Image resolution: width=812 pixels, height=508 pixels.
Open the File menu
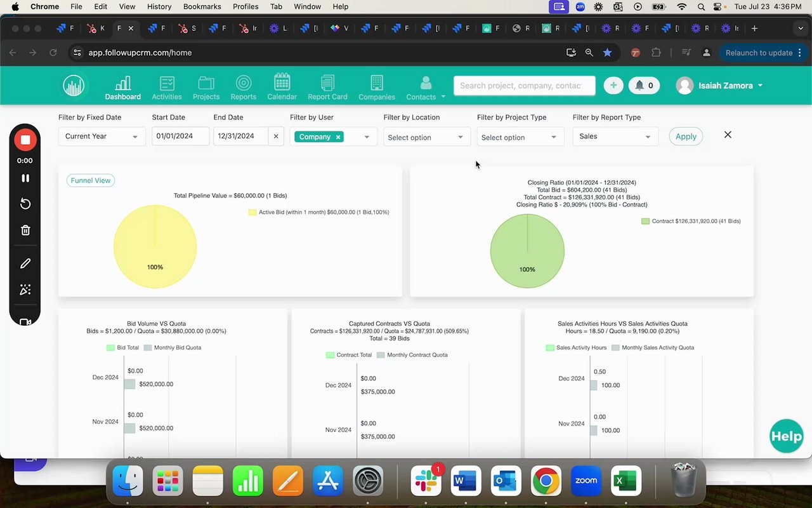point(76,6)
